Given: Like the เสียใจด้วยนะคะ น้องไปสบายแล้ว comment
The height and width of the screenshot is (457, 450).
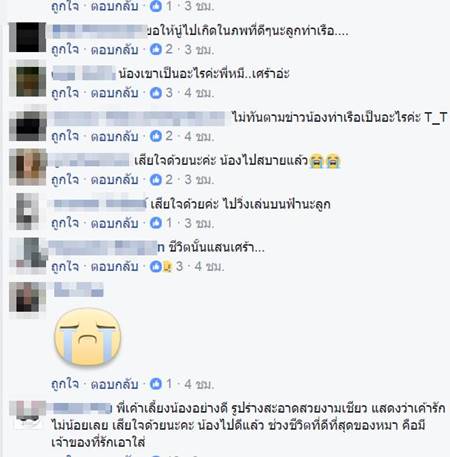Looking at the screenshot, I should tap(65, 179).
